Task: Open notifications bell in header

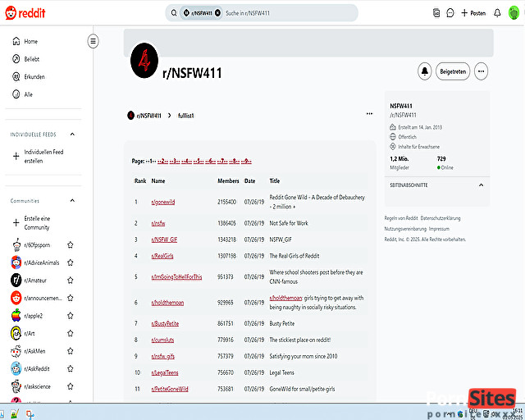Action: [497, 13]
